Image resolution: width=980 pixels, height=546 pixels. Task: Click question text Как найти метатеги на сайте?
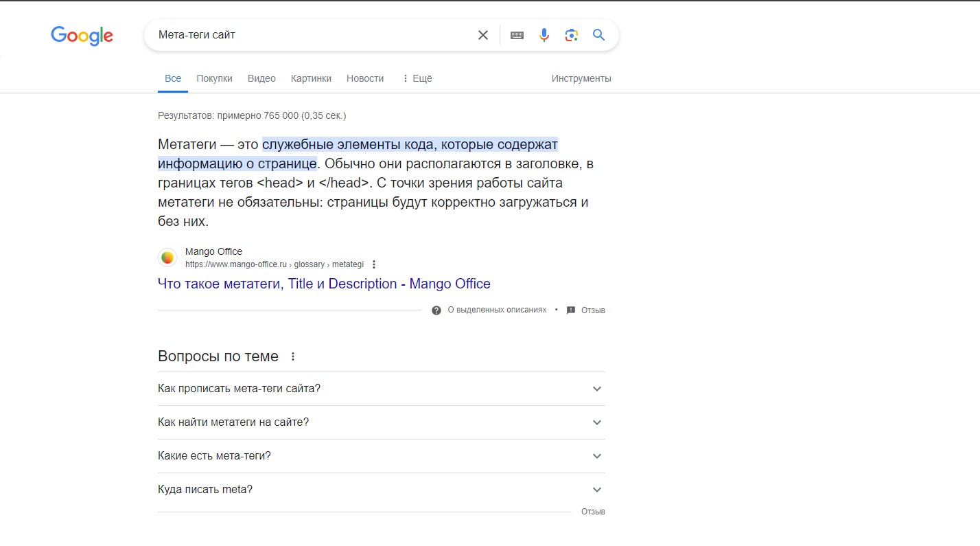point(233,422)
